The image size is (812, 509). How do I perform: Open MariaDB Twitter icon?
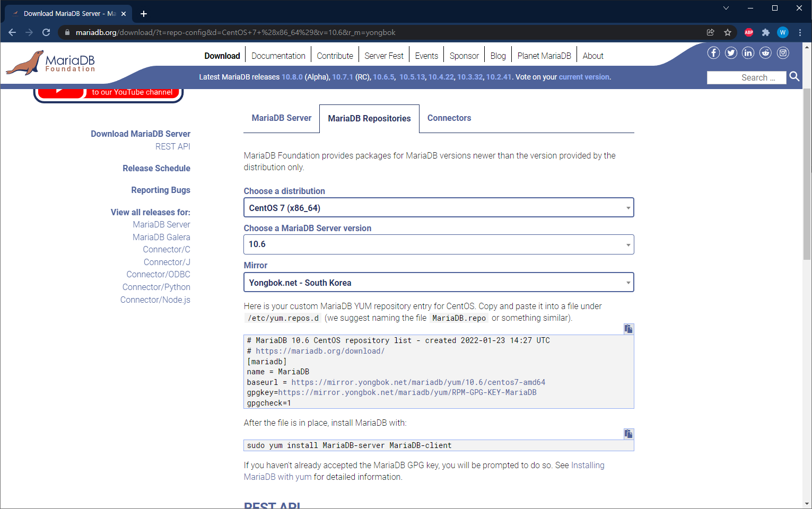731,52
